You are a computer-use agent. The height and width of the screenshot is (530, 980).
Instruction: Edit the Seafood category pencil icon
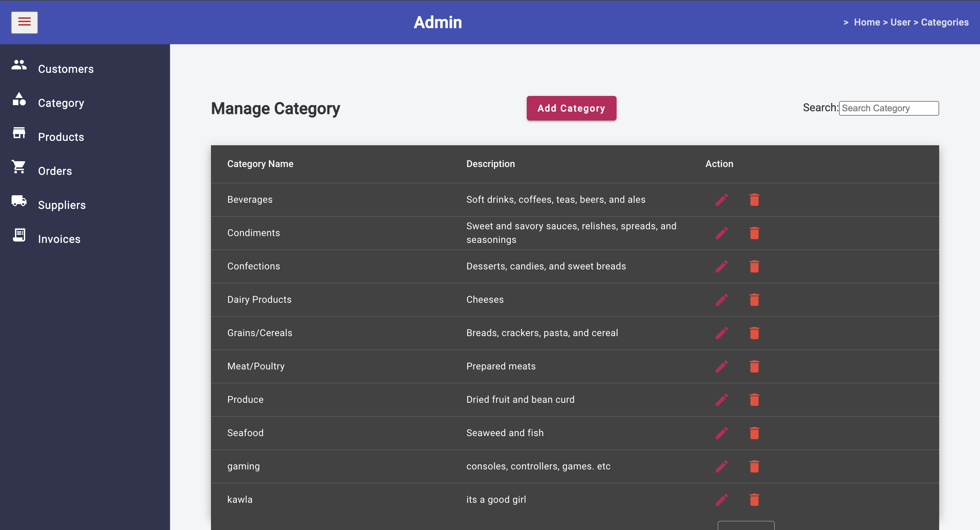pyautogui.click(x=721, y=433)
